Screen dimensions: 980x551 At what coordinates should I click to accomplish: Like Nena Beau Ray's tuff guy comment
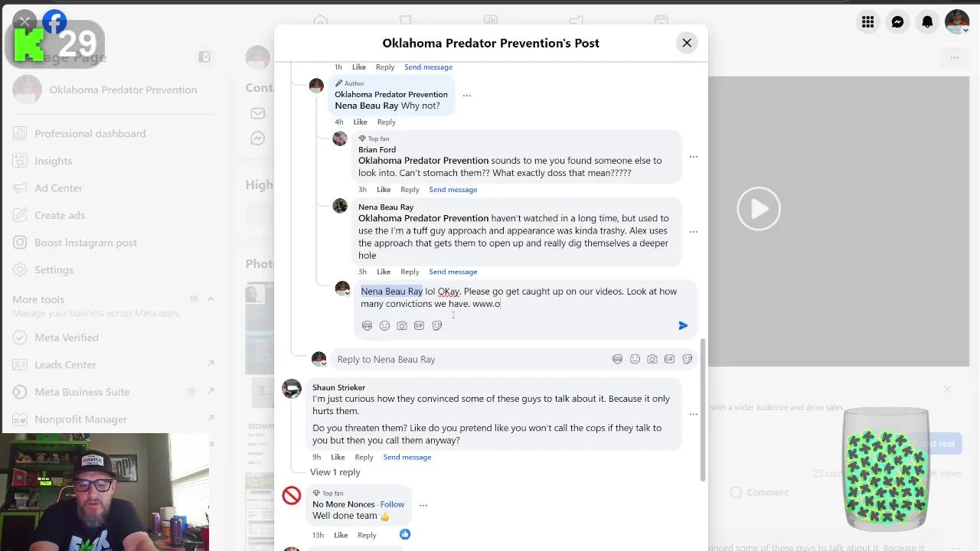[x=384, y=272]
